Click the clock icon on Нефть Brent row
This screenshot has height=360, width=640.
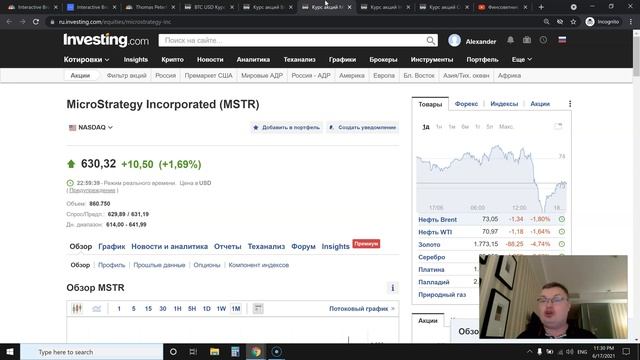coord(562,219)
